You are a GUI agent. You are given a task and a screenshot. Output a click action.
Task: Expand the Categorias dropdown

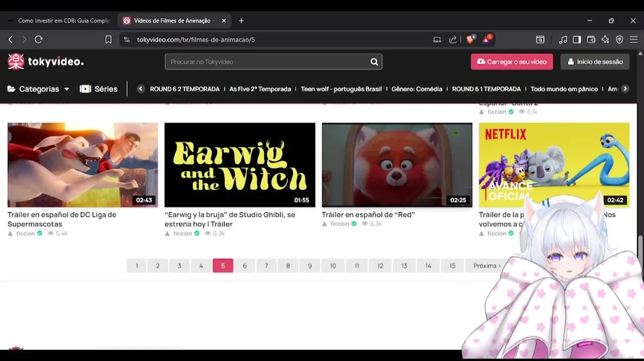[38, 89]
